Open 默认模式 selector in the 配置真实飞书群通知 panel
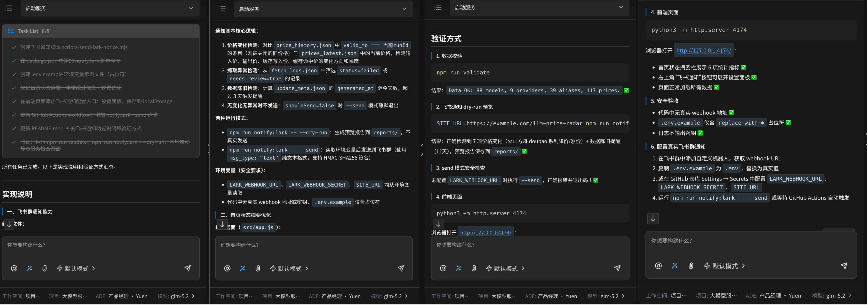Image resolution: width=868 pixels, height=305 pixels. click(x=724, y=266)
